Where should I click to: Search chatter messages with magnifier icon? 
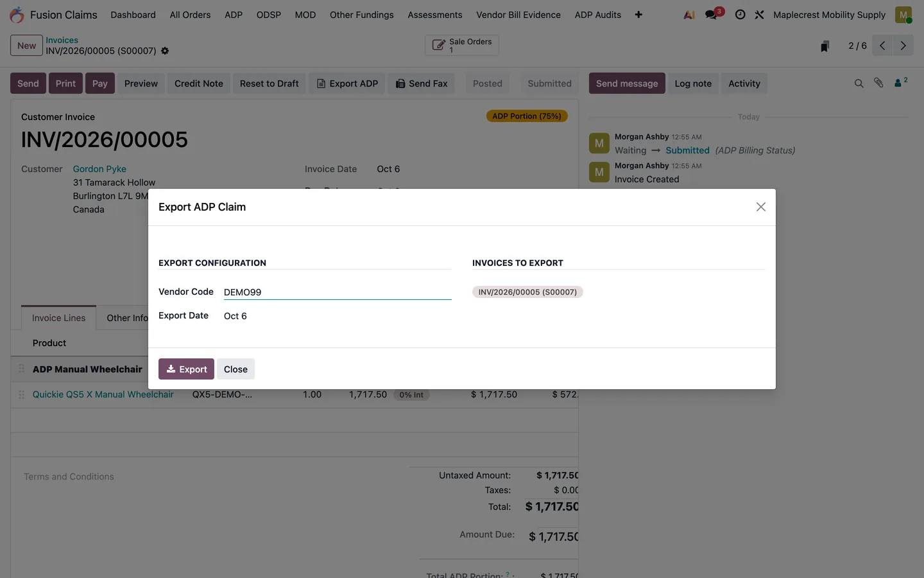pyautogui.click(x=859, y=83)
